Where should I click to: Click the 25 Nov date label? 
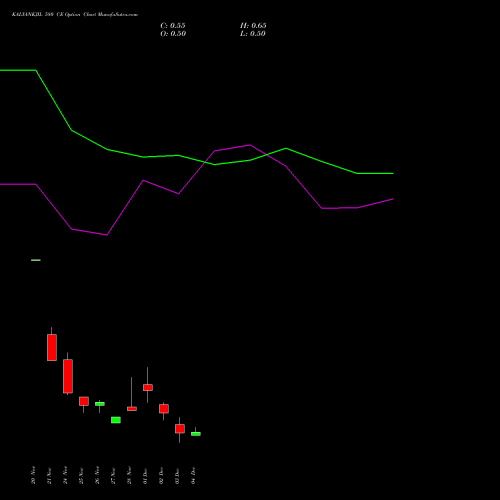coord(81,475)
